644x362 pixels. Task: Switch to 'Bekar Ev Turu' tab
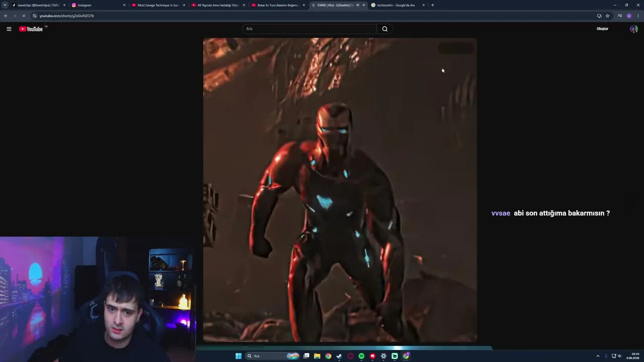pyautogui.click(x=278, y=5)
